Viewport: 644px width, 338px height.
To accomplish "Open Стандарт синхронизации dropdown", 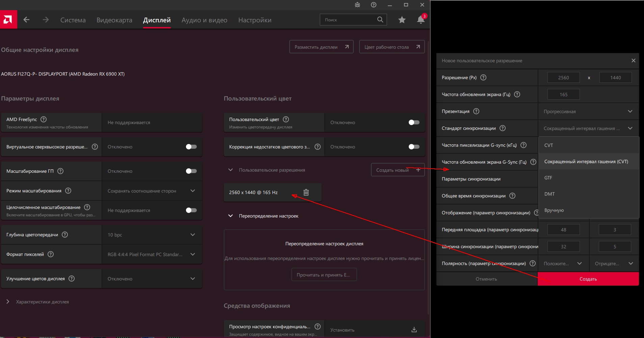I will (588, 128).
